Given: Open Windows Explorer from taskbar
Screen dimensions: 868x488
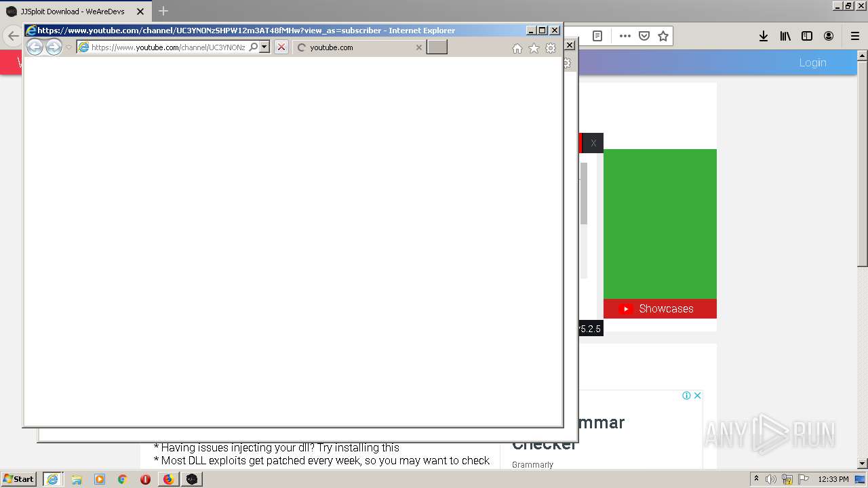Looking at the screenshot, I should point(77,479).
